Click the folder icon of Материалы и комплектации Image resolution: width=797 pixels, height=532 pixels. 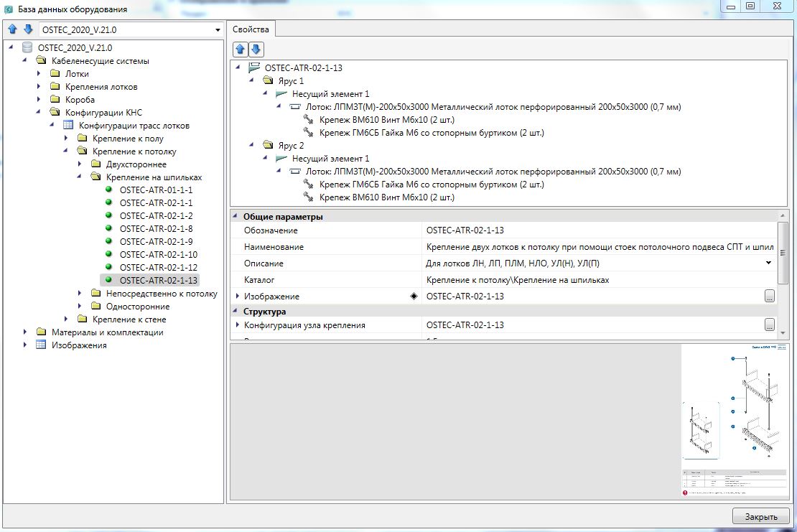[x=41, y=332]
